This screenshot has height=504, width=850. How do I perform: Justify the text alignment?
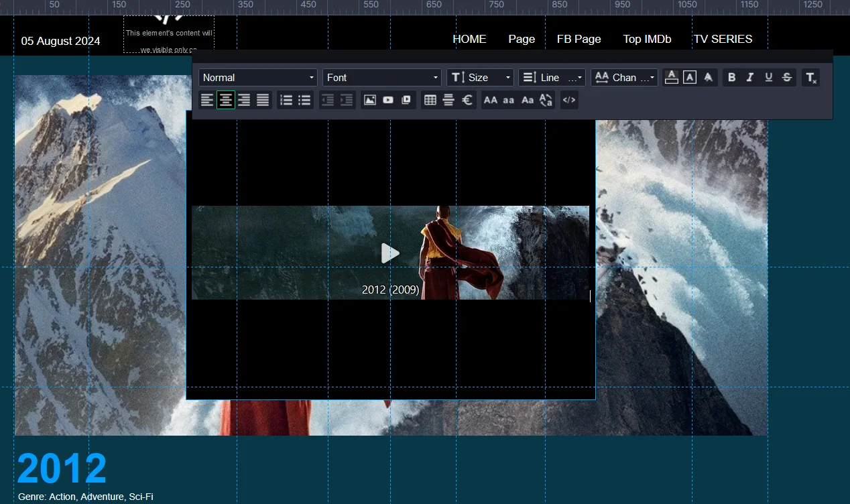pyautogui.click(x=263, y=101)
